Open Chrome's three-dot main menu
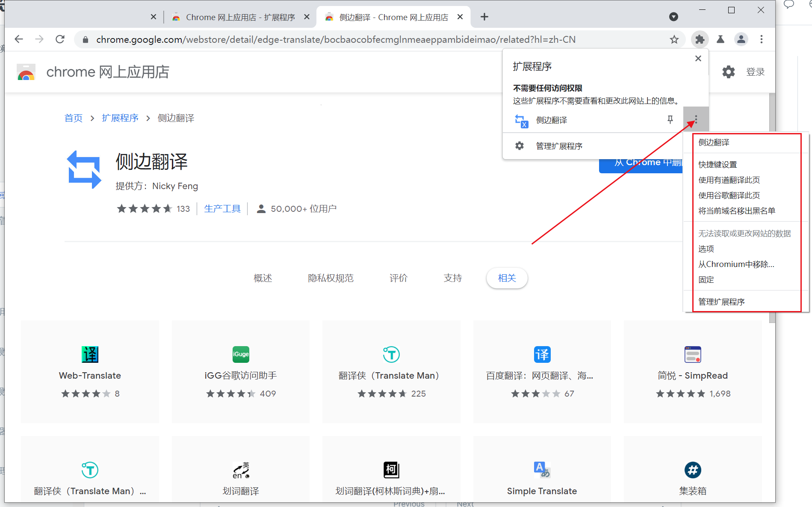812x507 pixels. pos(762,39)
